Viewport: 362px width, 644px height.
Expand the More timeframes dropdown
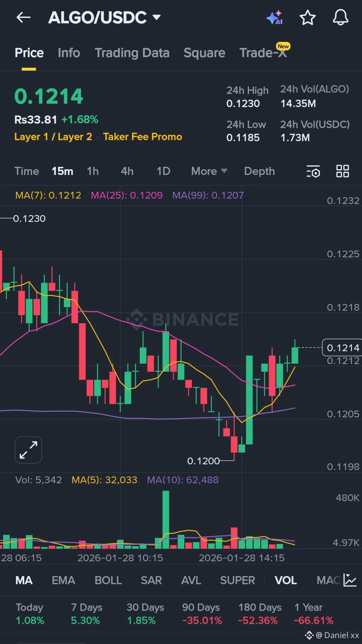pos(209,171)
